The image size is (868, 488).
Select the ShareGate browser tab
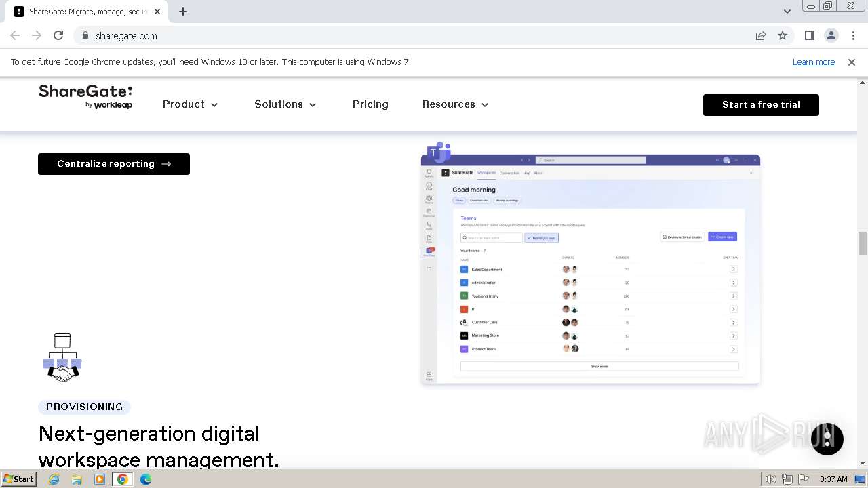coord(88,12)
